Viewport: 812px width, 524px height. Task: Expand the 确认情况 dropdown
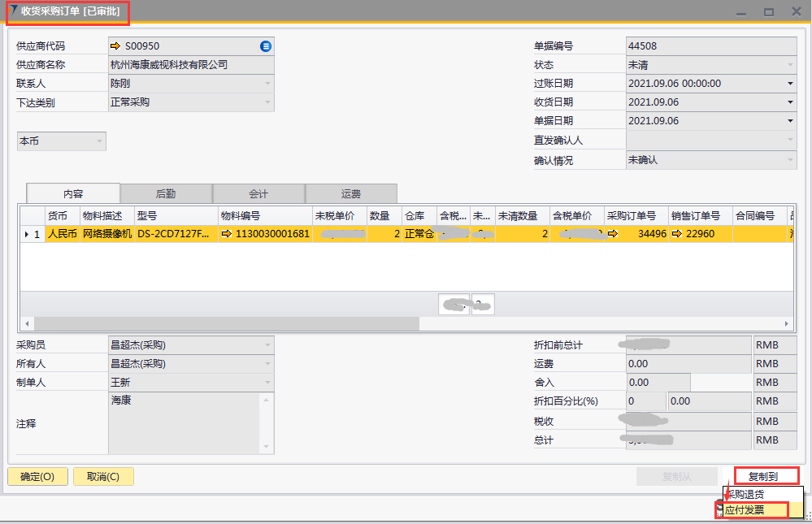pyautogui.click(x=789, y=160)
